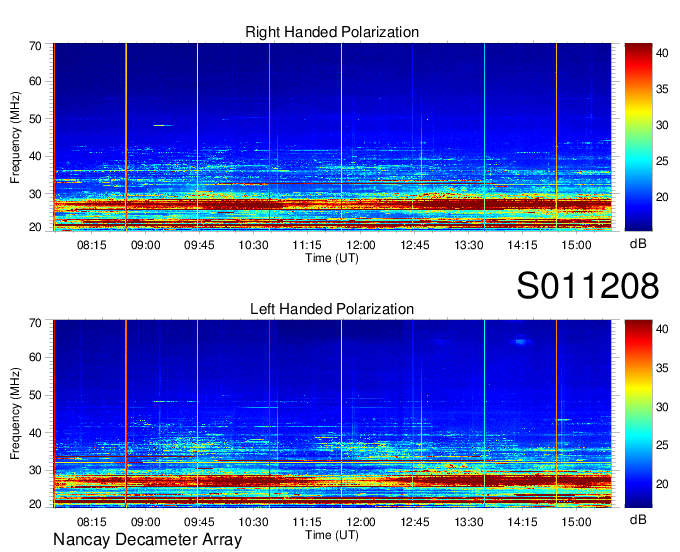Click the 'Right Handed Polarization' plot title

tap(332, 32)
